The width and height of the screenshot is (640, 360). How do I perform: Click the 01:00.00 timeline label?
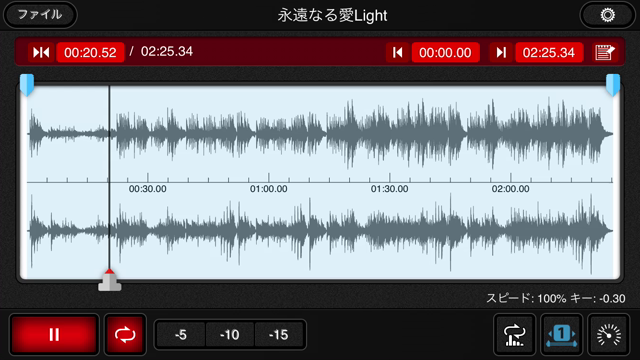click(269, 189)
